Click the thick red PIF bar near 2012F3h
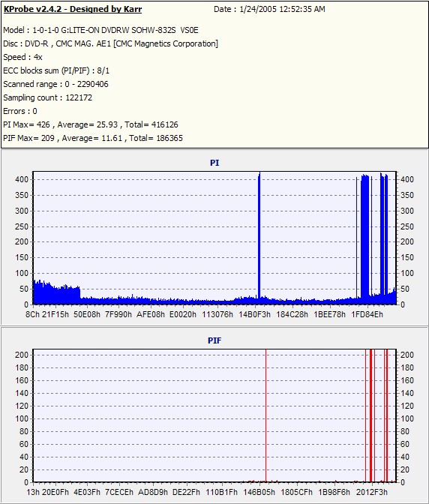 370,415
